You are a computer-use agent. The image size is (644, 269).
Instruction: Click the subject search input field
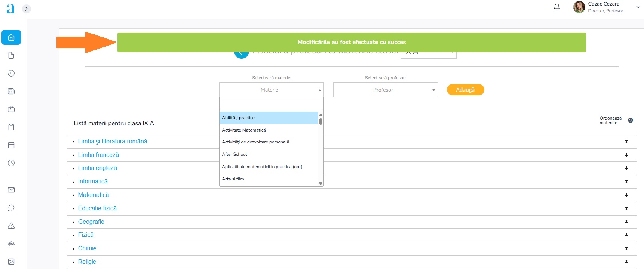tap(271, 104)
